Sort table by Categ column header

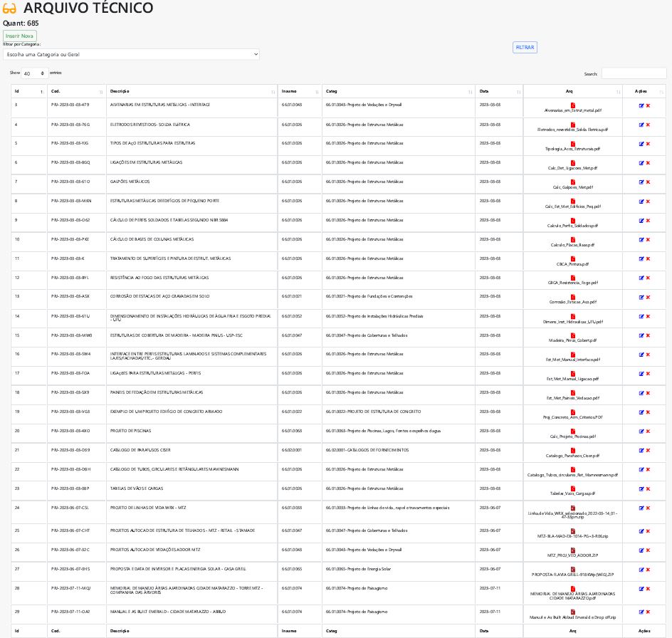398,91
